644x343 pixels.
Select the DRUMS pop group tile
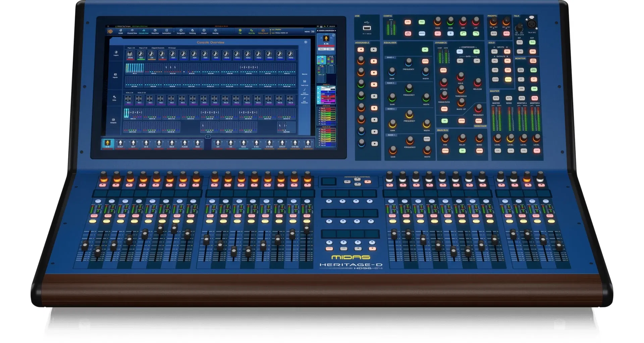[x=130, y=55]
